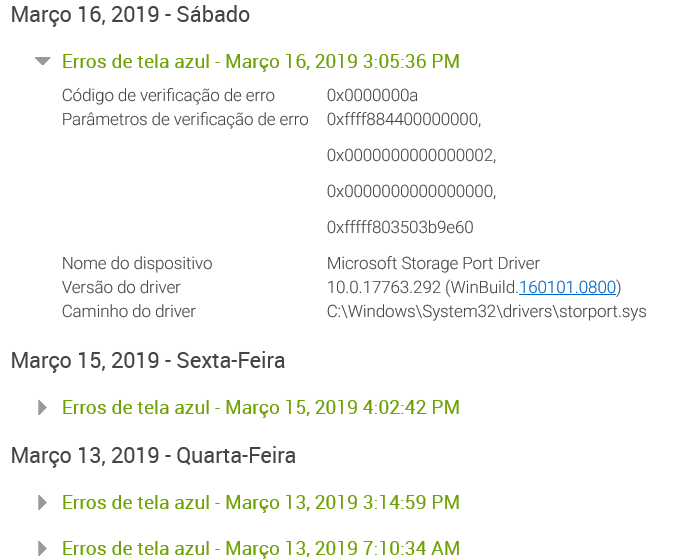Viewport: 690px width, 560px height.
Task: Click the Caminho do driver label
Action: 128,311
